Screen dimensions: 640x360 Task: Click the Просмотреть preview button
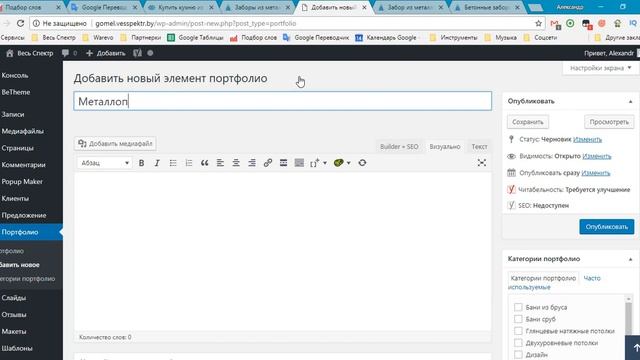pyautogui.click(x=609, y=122)
